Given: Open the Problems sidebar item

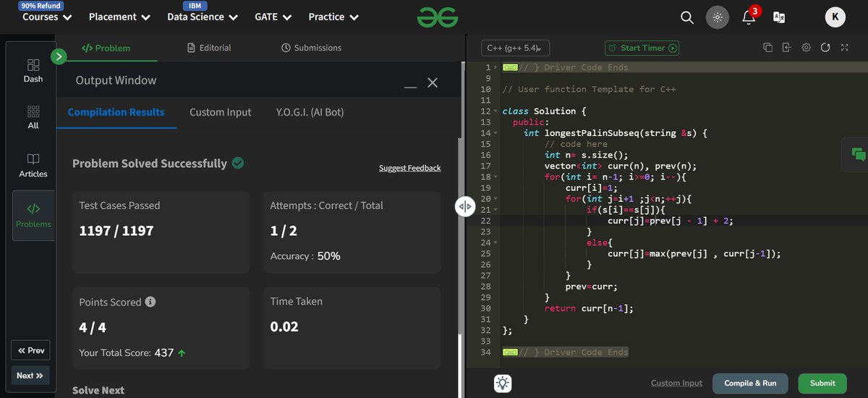Looking at the screenshot, I should coord(33,215).
